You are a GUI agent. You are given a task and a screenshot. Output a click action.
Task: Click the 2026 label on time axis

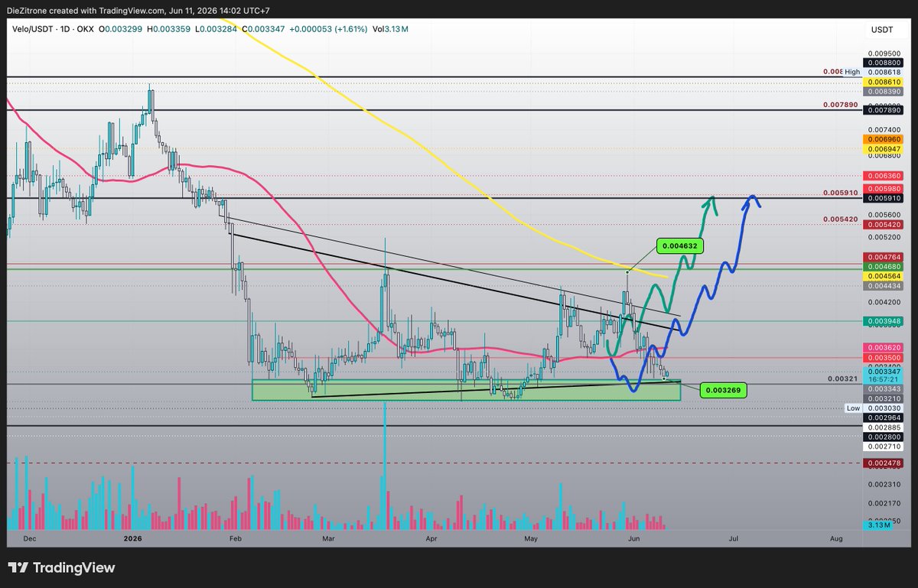132,539
